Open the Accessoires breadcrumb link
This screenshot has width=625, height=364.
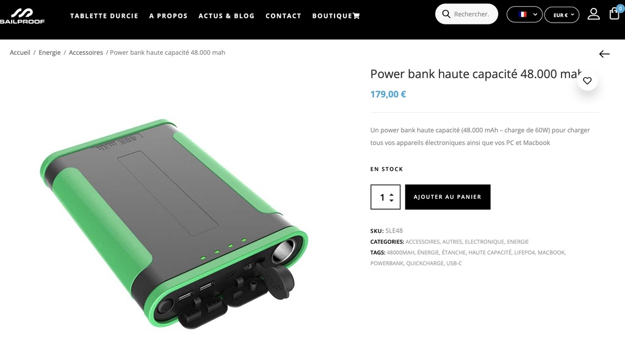[85, 52]
